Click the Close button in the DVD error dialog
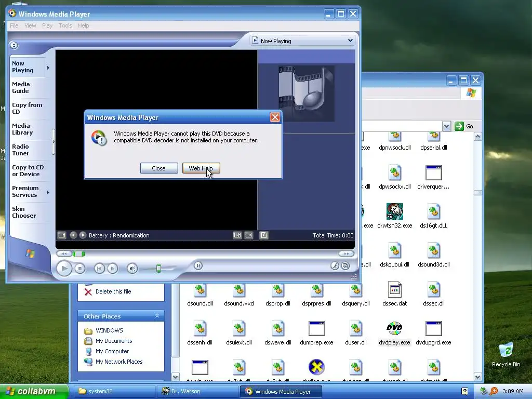The width and height of the screenshot is (532, 399). coord(159,168)
